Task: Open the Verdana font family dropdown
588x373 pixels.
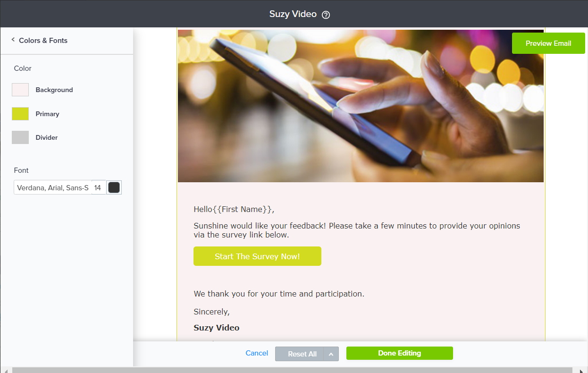Action: [52, 187]
